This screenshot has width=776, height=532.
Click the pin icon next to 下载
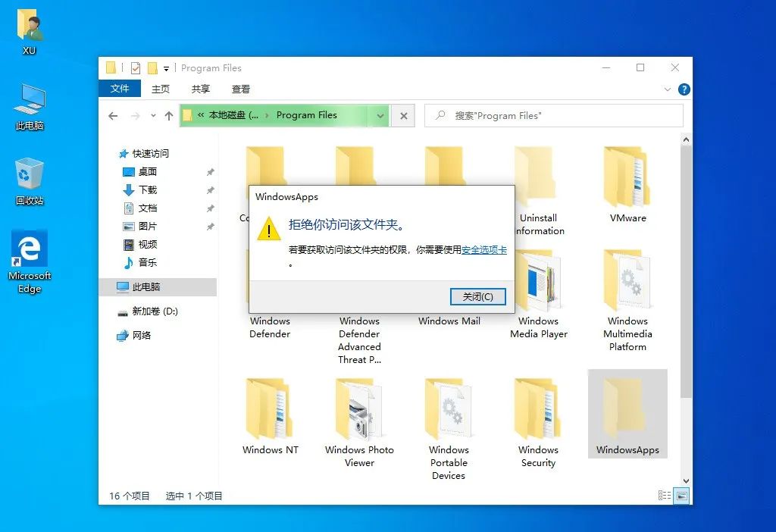click(x=211, y=190)
